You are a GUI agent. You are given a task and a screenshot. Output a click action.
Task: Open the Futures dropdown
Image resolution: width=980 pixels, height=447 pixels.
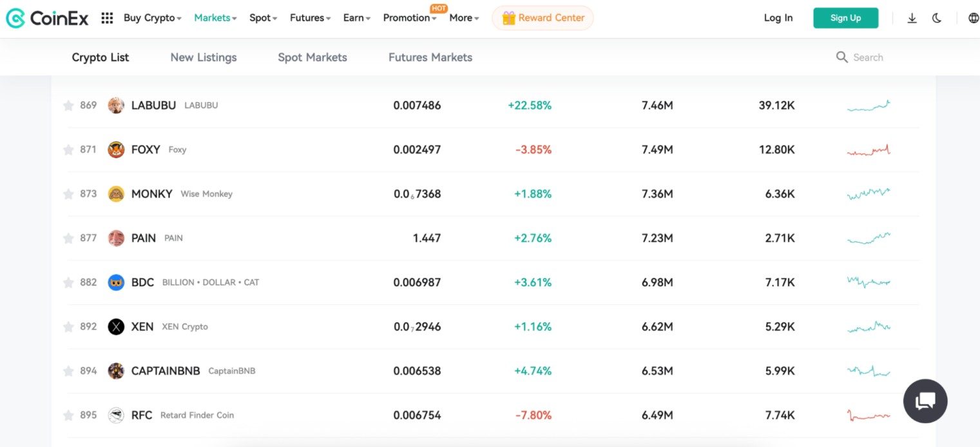click(309, 17)
